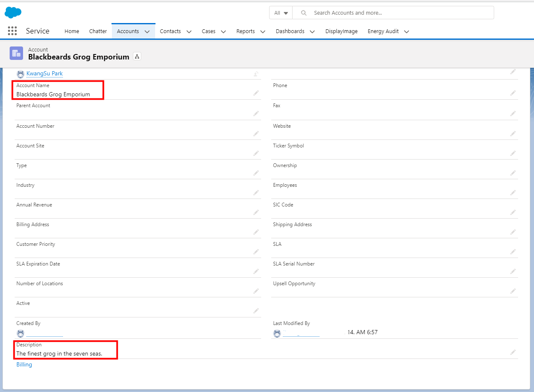The width and height of the screenshot is (534, 392).
Task: Expand the Reports tab chevron menu
Action: point(263,31)
